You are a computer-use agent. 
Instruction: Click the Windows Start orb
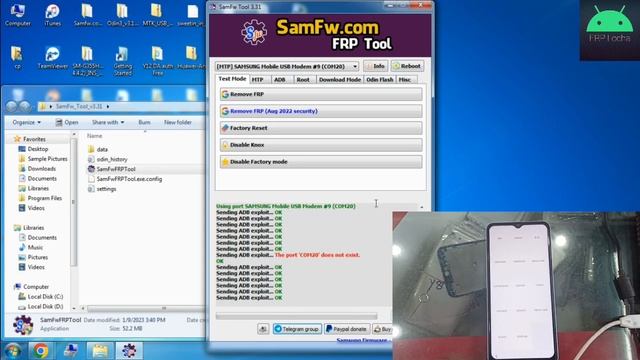tap(12, 351)
